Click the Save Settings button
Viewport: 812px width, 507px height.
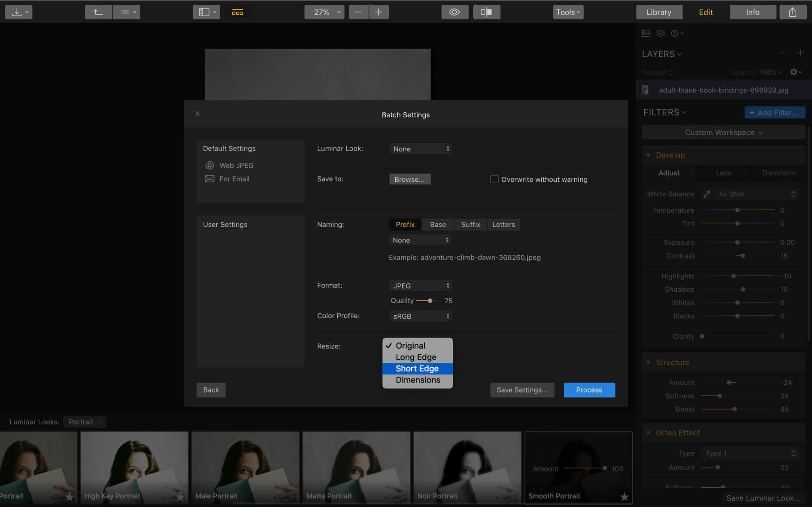point(522,390)
